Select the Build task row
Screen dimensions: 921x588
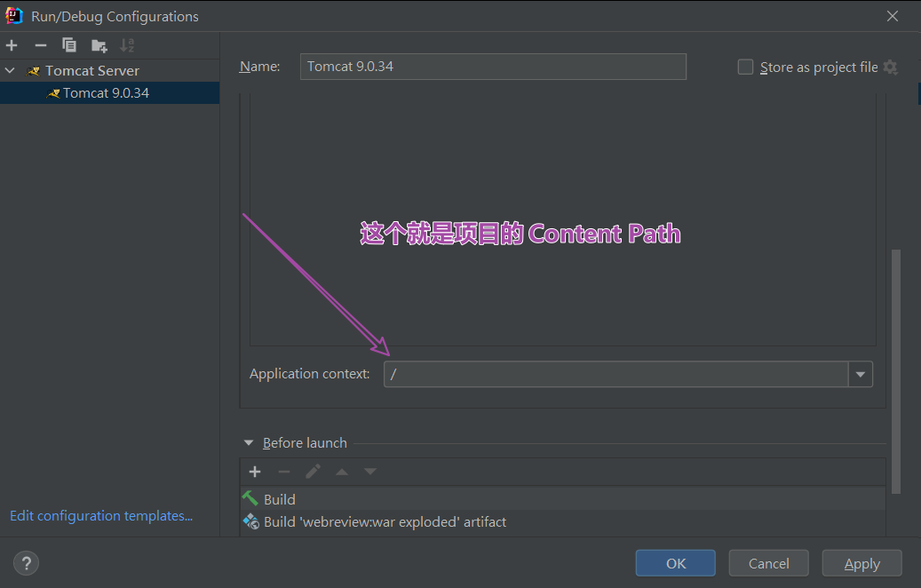[563, 499]
